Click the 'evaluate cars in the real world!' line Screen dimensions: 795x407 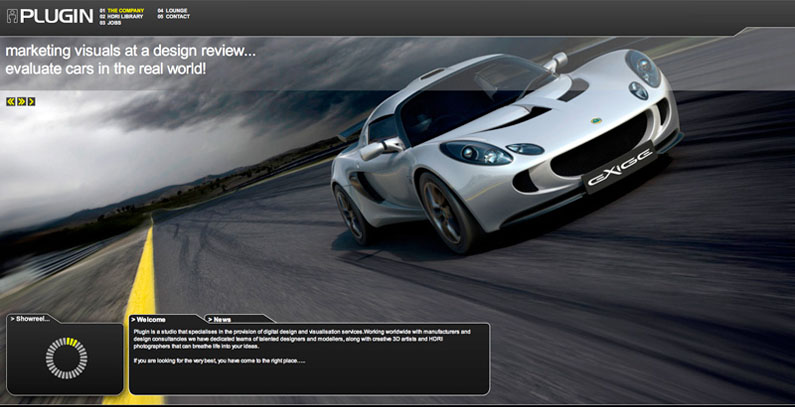click(x=105, y=68)
